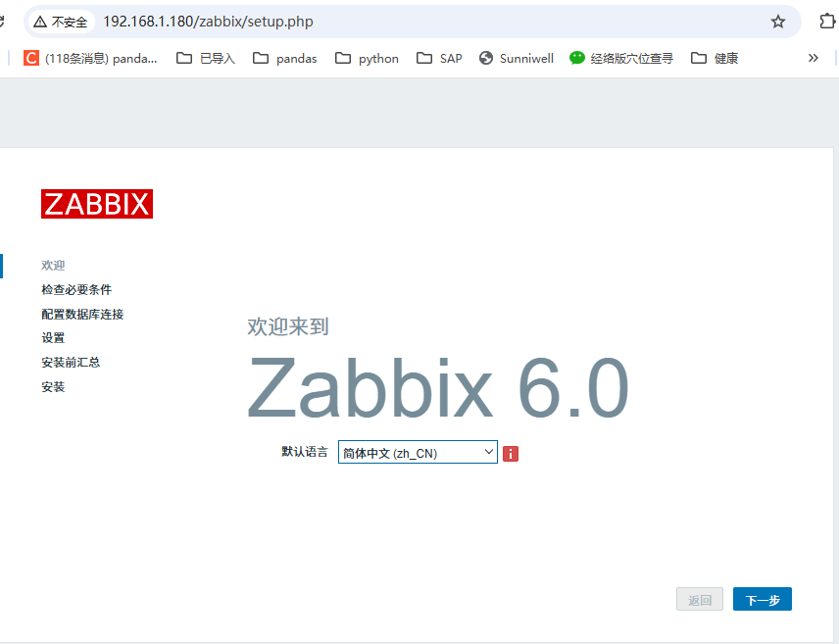Open the 默认语言 language dropdown
The image size is (839, 644).
click(418, 452)
